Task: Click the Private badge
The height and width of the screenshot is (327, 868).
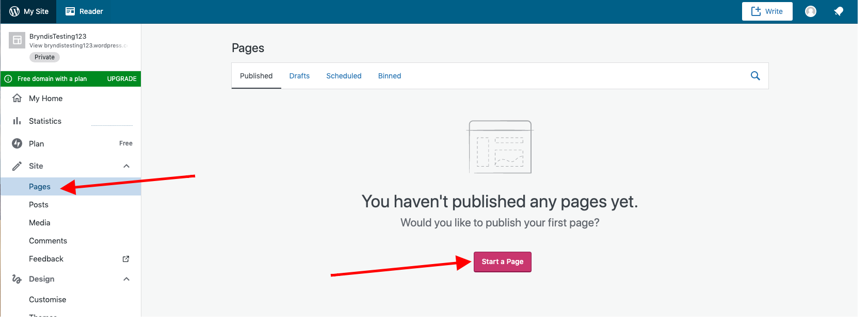Action: (44, 57)
